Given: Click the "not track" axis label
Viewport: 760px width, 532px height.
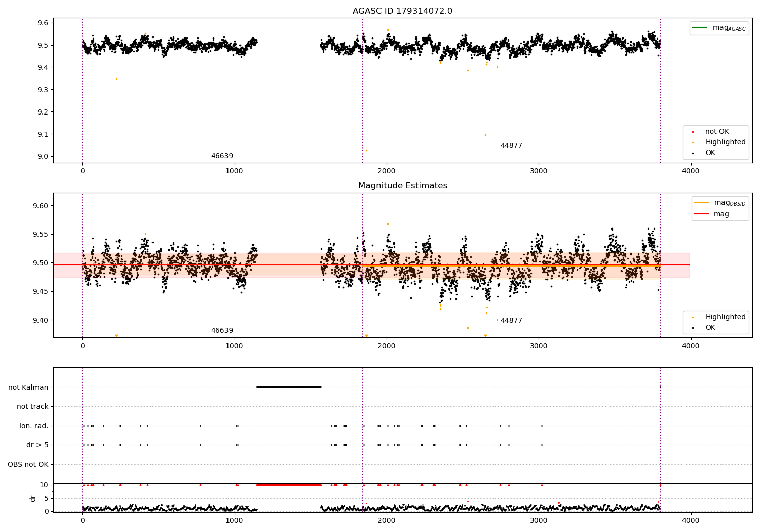Looking at the screenshot, I should (32, 406).
